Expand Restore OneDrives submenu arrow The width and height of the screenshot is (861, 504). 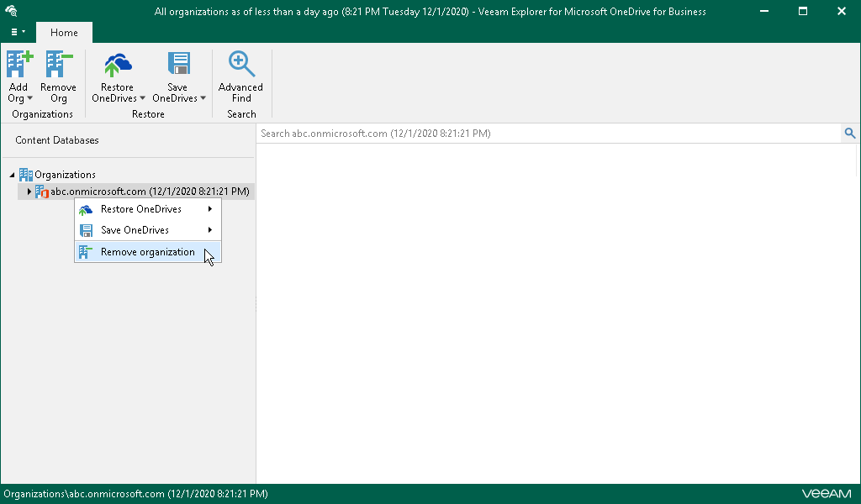point(209,209)
